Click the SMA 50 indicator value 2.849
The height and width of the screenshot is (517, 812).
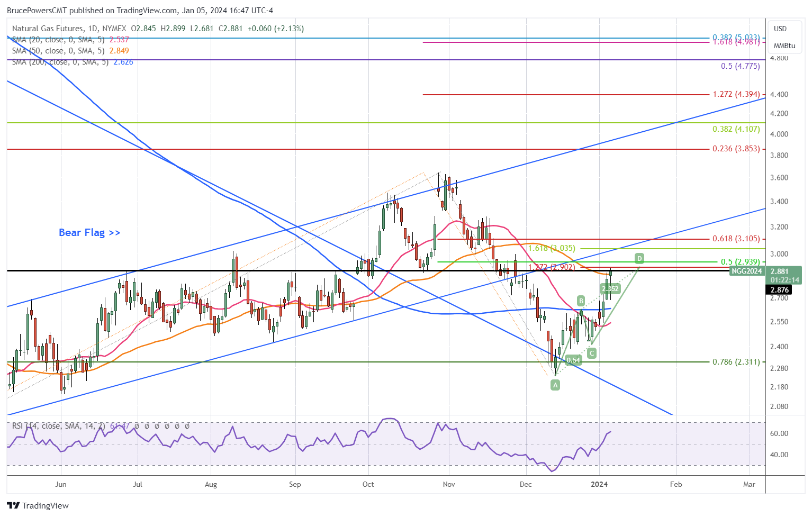(x=119, y=51)
